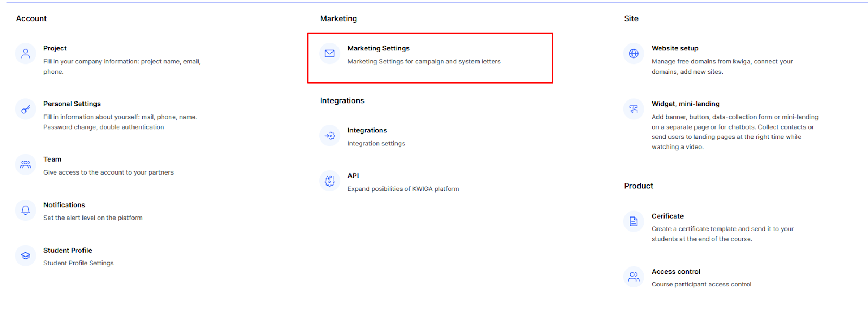The width and height of the screenshot is (868, 326).
Task: Click the Access control users icon
Action: click(x=633, y=277)
